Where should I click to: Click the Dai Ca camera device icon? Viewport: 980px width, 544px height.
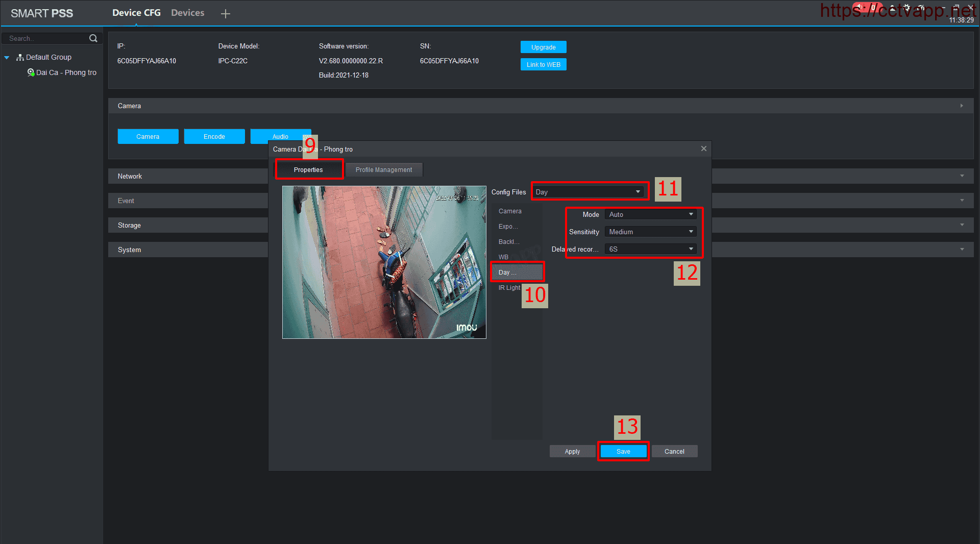[x=31, y=72]
